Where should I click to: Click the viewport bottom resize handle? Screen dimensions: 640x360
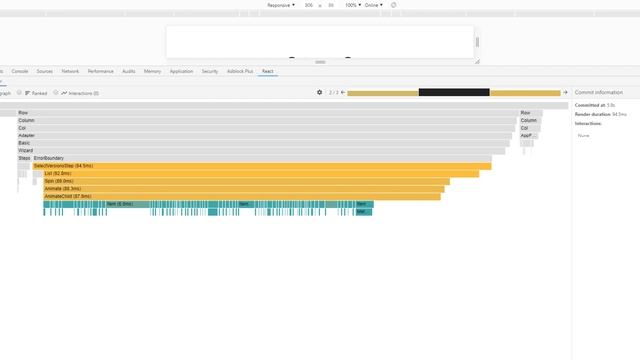320,62
